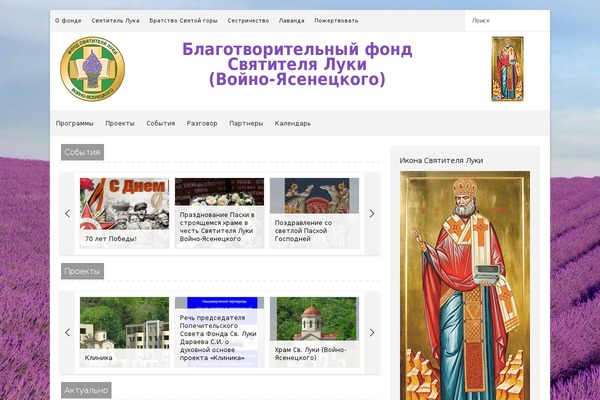Open the Лаванда menu item
The width and height of the screenshot is (600, 400).
click(292, 21)
